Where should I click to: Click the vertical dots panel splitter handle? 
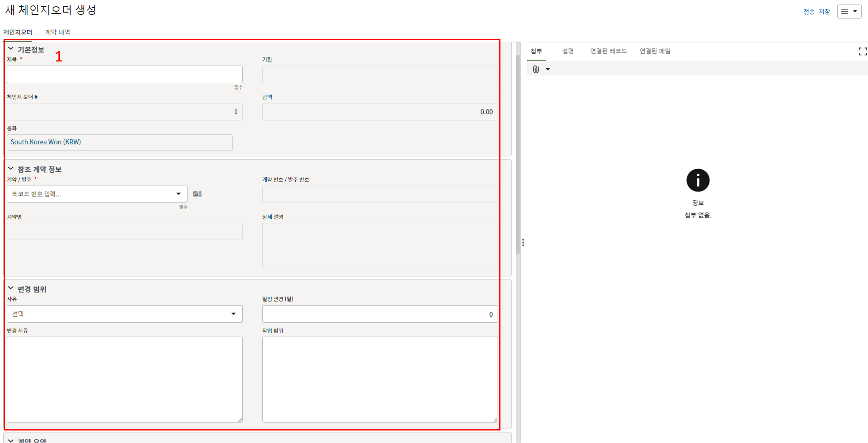[x=523, y=243]
